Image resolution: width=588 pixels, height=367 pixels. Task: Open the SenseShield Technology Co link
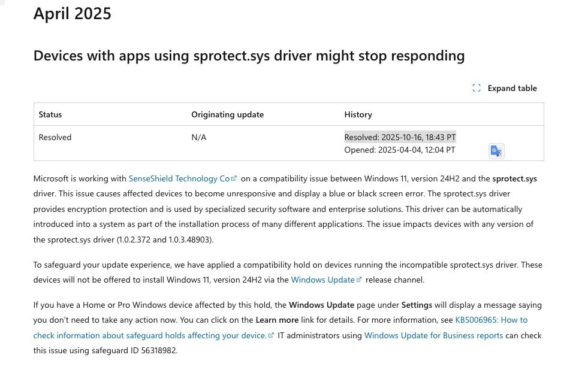click(182, 178)
